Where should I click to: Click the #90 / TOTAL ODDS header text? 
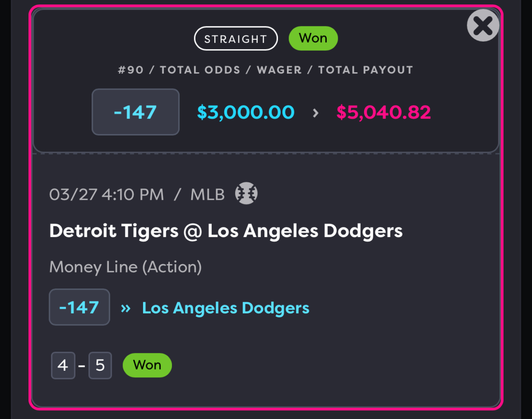coord(179,70)
